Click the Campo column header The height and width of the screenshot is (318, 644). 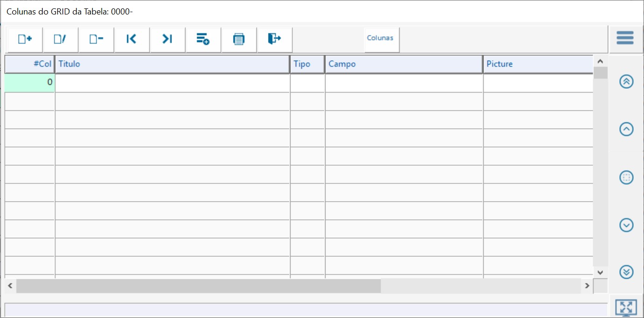(403, 64)
